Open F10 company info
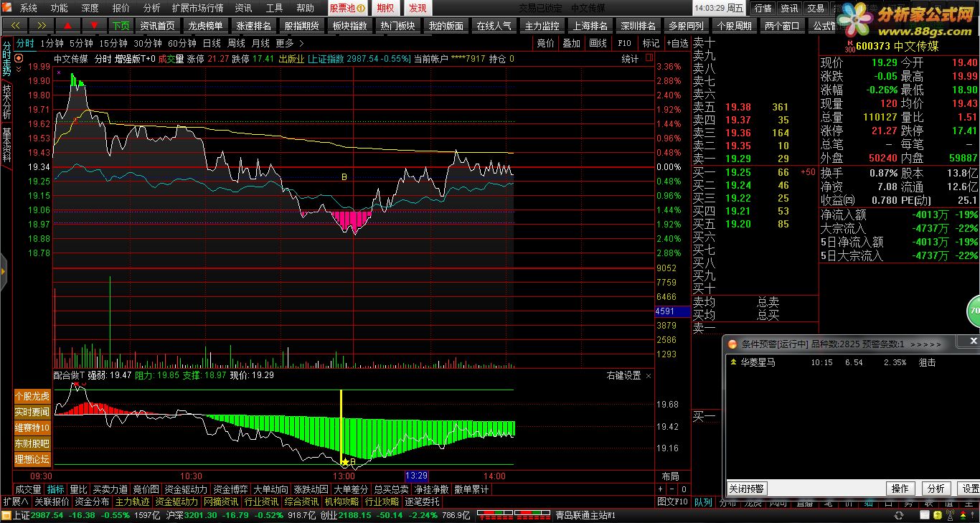The height and width of the screenshot is (523, 980). coord(625,43)
